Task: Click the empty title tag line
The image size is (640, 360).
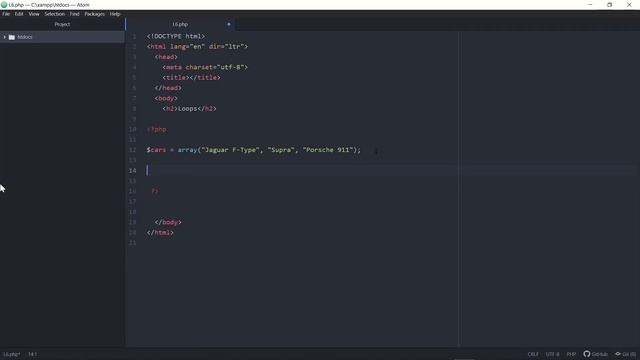Action: click(x=191, y=78)
